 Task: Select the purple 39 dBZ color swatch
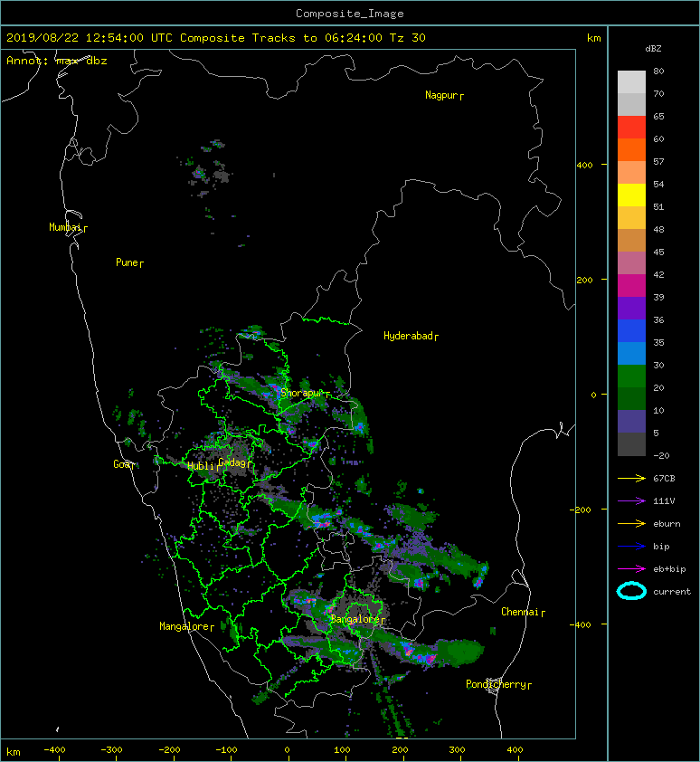(x=631, y=309)
